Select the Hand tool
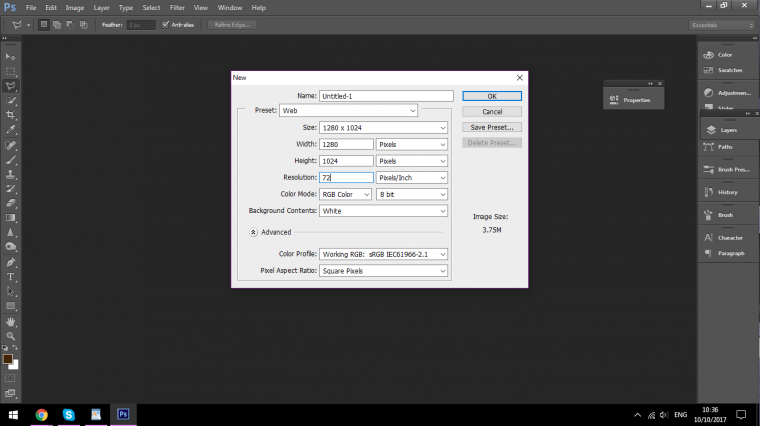Screen dimensions: 760x426 pyautogui.click(x=10, y=321)
